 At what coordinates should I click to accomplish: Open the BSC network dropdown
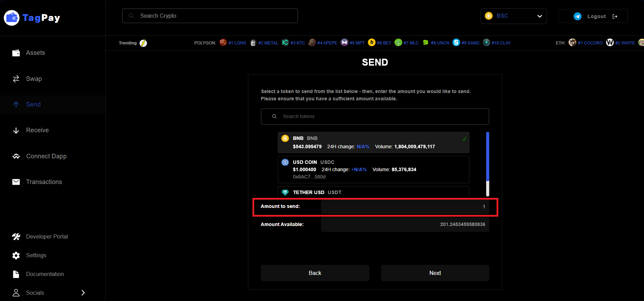tap(513, 16)
